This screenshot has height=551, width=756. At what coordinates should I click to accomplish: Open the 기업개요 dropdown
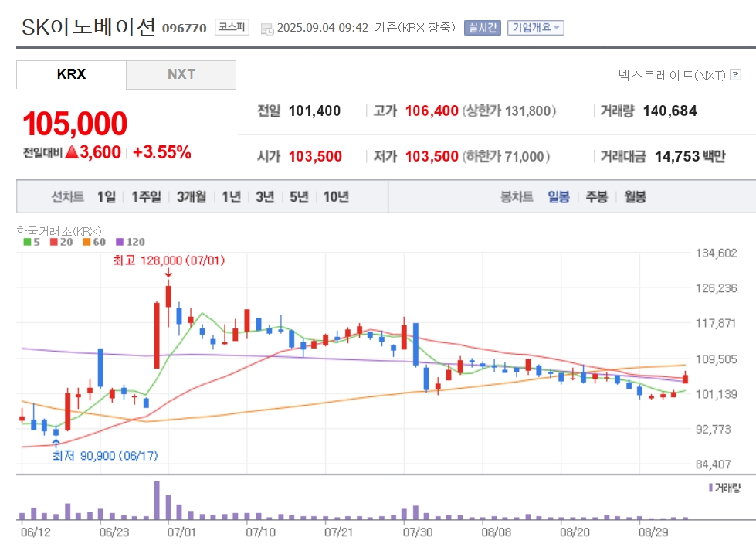click(x=536, y=28)
